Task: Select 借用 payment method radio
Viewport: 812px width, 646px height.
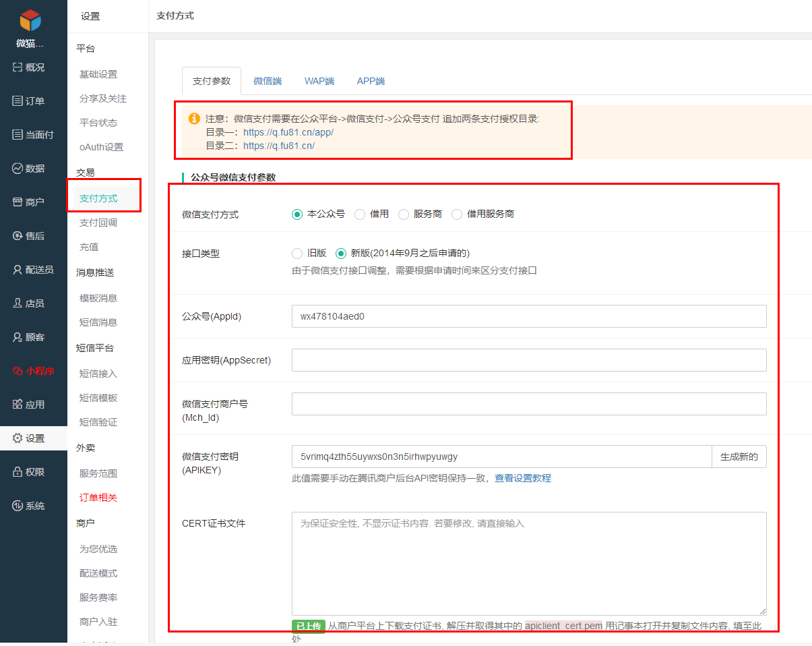Action: pos(360,214)
